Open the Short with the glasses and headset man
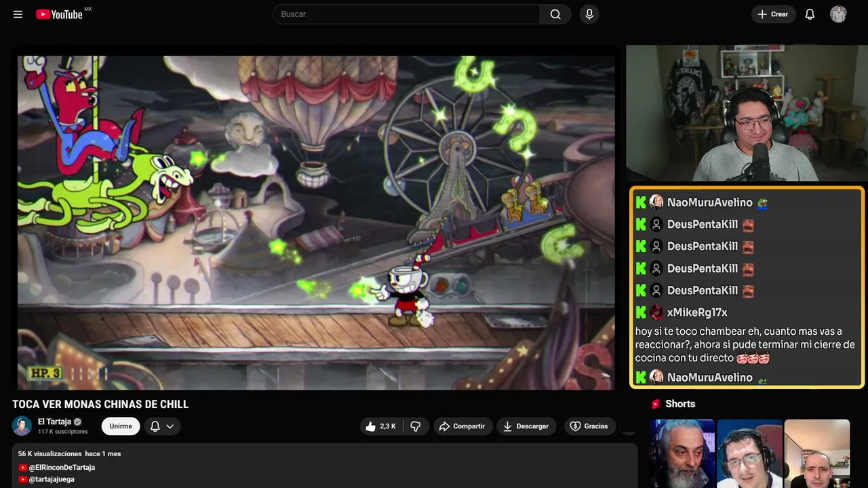868x488 pixels. coord(749,453)
